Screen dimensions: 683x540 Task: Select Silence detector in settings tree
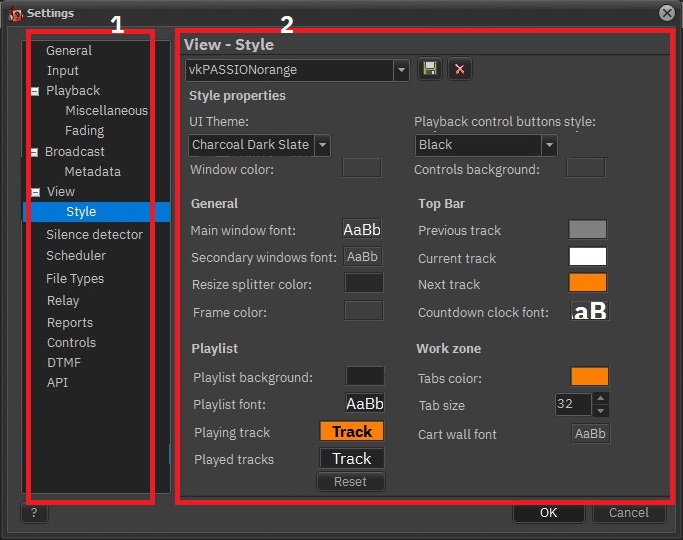tap(94, 234)
